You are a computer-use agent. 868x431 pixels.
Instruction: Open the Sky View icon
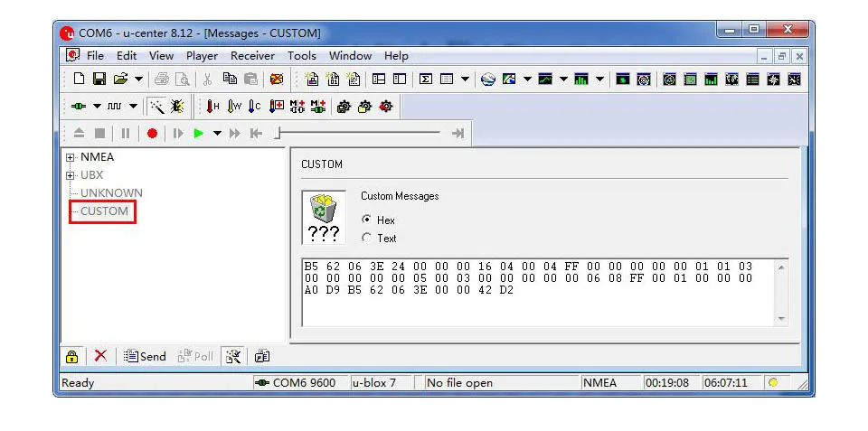click(643, 80)
